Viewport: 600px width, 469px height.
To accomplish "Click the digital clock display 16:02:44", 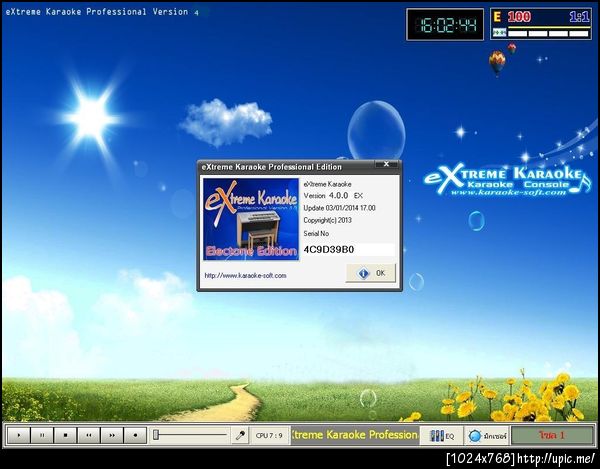I will (x=445, y=25).
